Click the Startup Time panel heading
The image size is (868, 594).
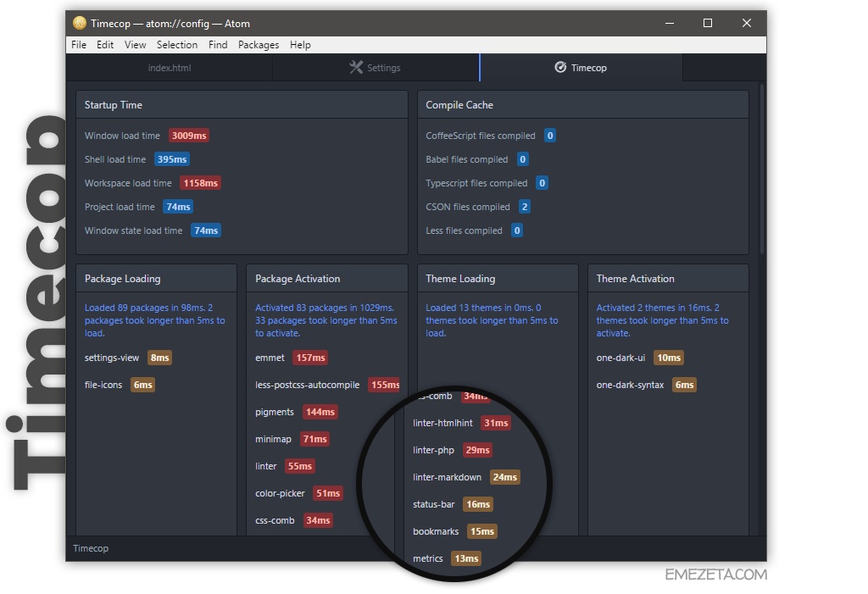[x=114, y=104]
